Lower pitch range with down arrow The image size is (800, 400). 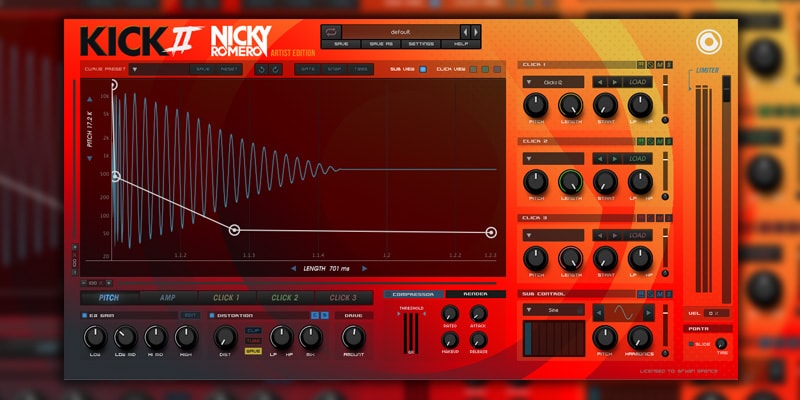click(x=90, y=159)
